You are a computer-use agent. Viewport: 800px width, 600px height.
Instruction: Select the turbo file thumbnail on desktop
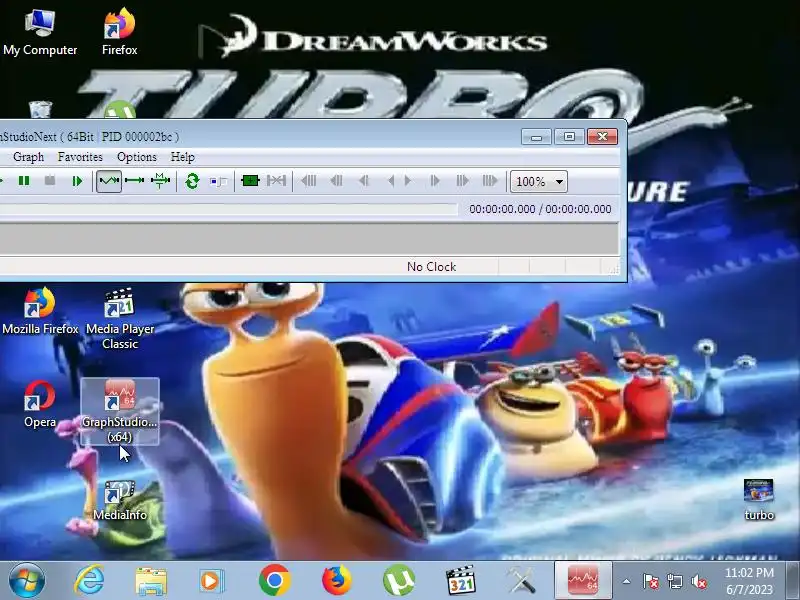click(x=759, y=500)
